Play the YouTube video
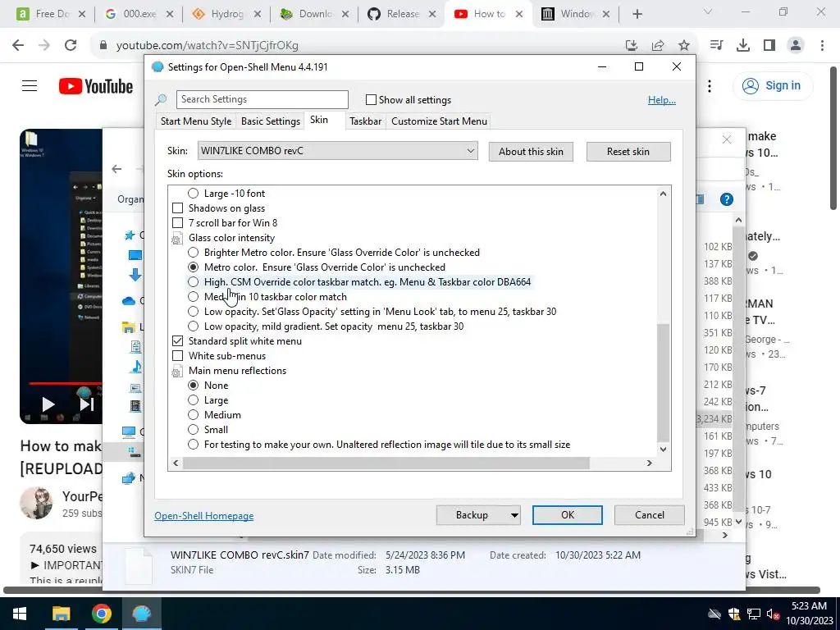This screenshot has height=630, width=840. pos(48,404)
